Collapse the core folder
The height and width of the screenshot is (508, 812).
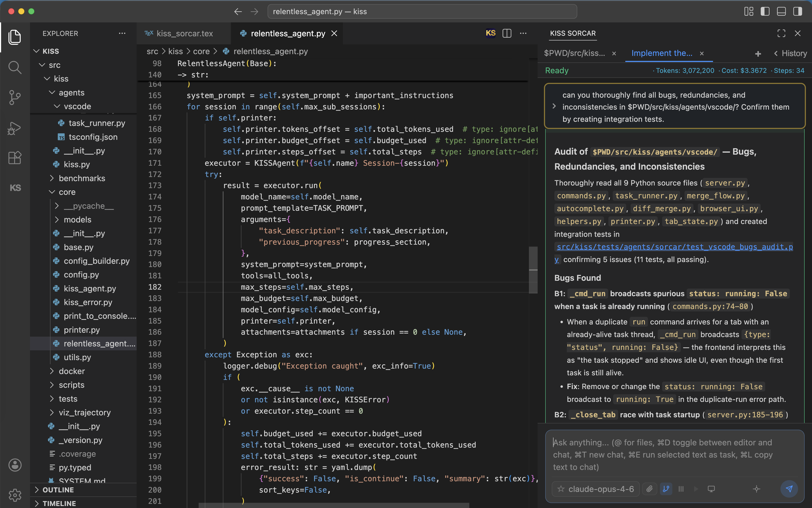pyautogui.click(x=52, y=192)
